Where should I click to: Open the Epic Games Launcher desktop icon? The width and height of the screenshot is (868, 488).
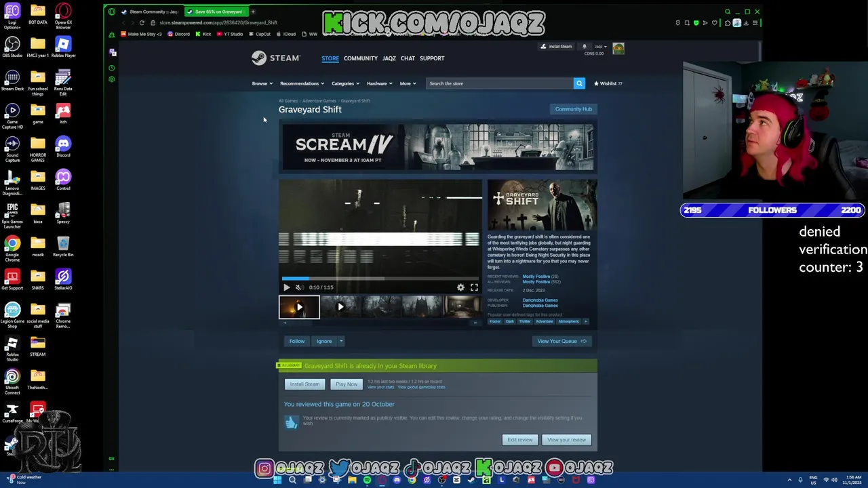pyautogui.click(x=12, y=216)
